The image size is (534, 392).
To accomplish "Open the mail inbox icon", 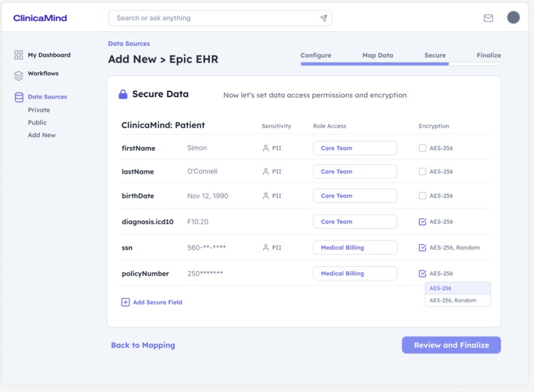I will [488, 18].
